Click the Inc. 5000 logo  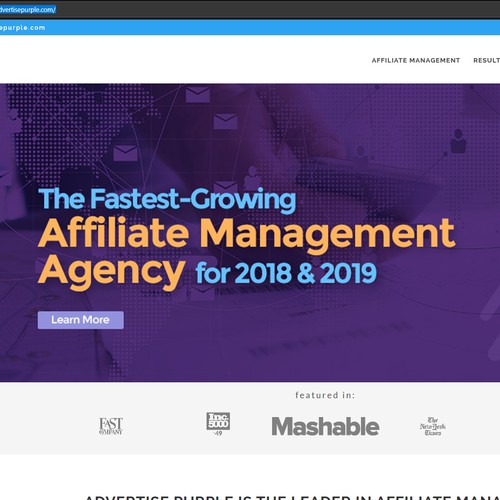(x=218, y=424)
